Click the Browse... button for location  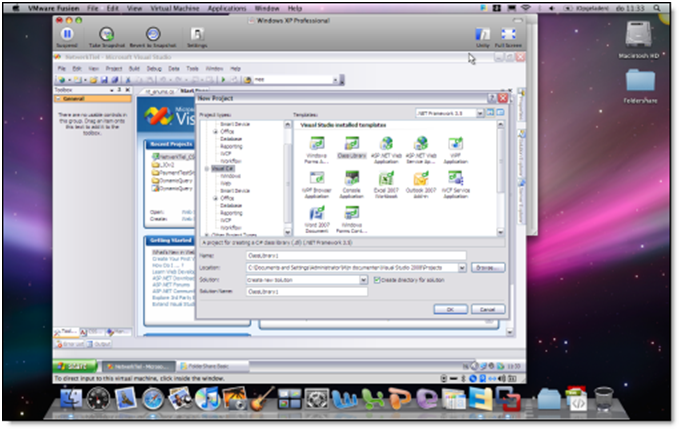488,268
